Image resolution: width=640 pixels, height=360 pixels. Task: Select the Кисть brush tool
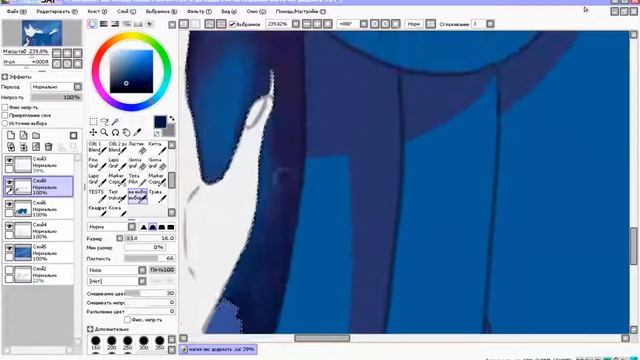pos(157,148)
